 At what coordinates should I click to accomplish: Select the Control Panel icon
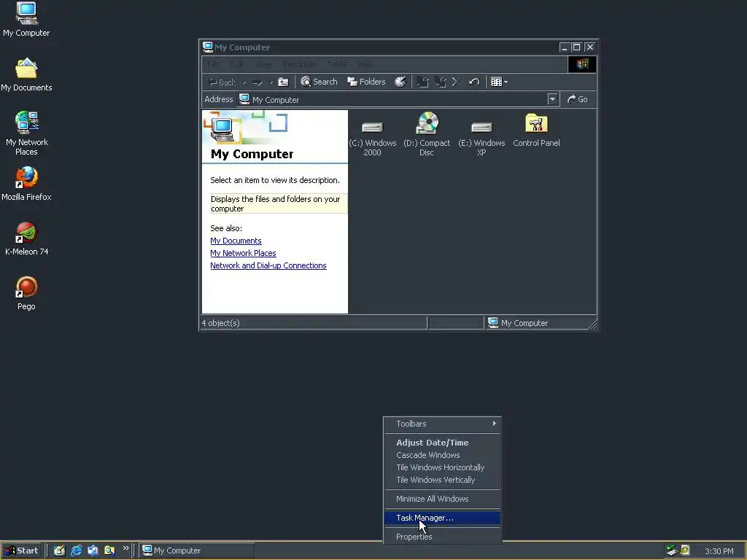[x=536, y=130]
